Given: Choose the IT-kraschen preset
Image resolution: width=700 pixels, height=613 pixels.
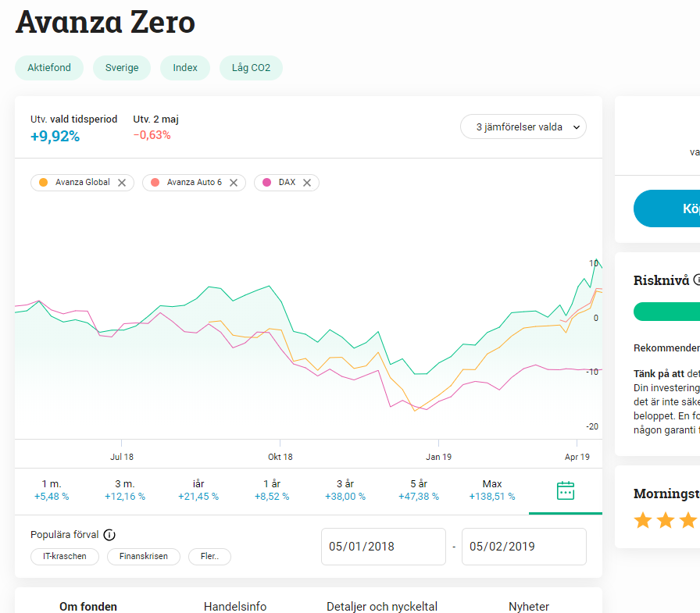Looking at the screenshot, I should 65,556.
